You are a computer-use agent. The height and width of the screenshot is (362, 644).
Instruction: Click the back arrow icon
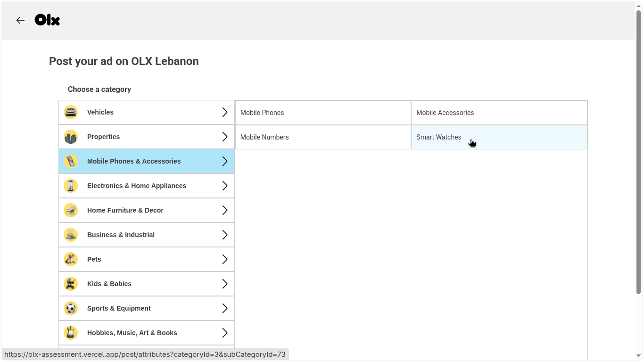pyautogui.click(x=20, y=20)
